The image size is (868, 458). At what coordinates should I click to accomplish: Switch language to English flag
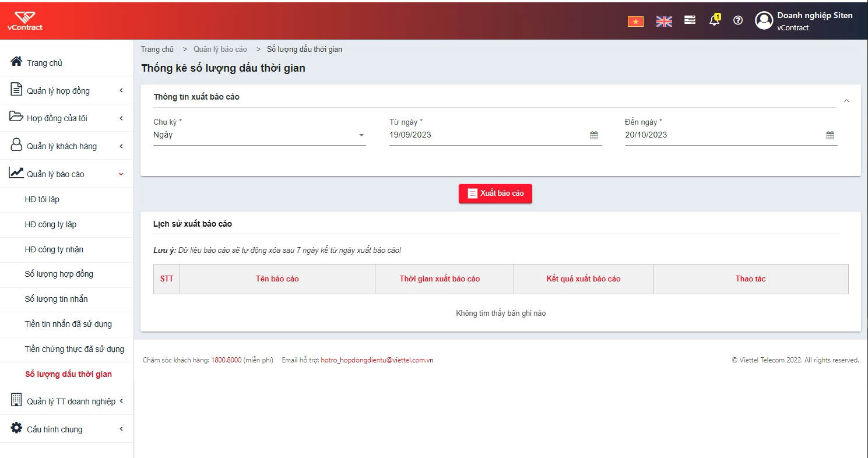pyautogui.click(x=664, y=22)
